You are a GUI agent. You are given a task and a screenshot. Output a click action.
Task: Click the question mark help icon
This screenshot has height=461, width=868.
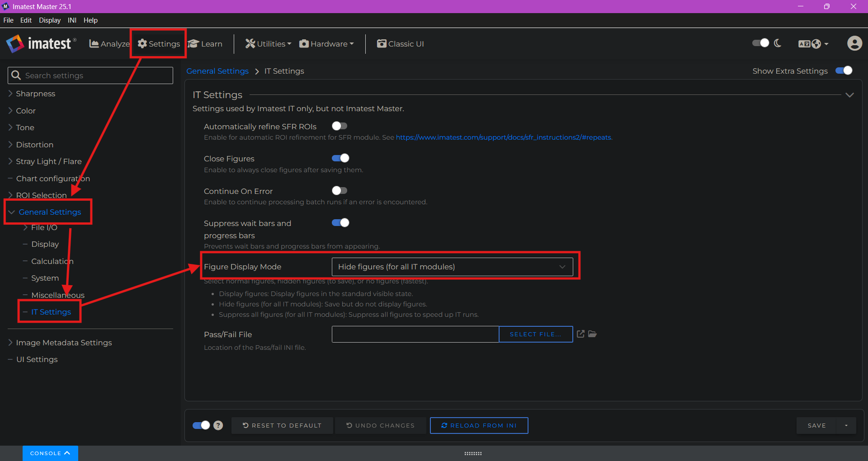218,425
